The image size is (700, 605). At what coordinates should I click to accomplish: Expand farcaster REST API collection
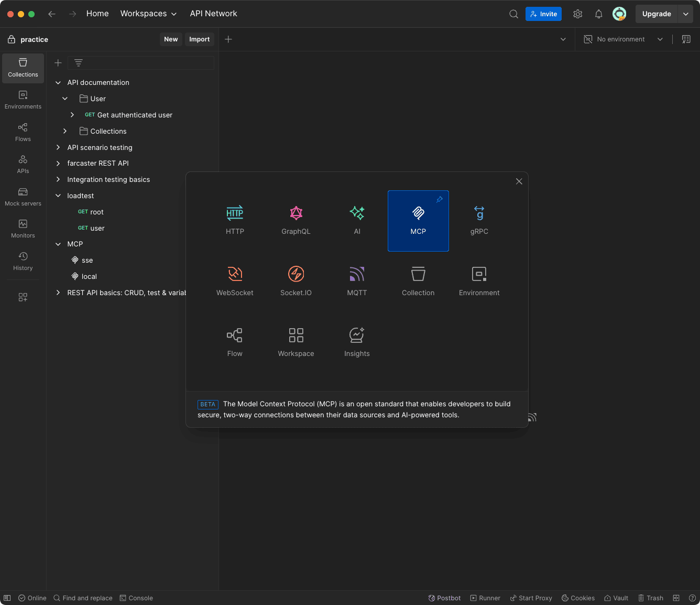[x=58, y=164]
